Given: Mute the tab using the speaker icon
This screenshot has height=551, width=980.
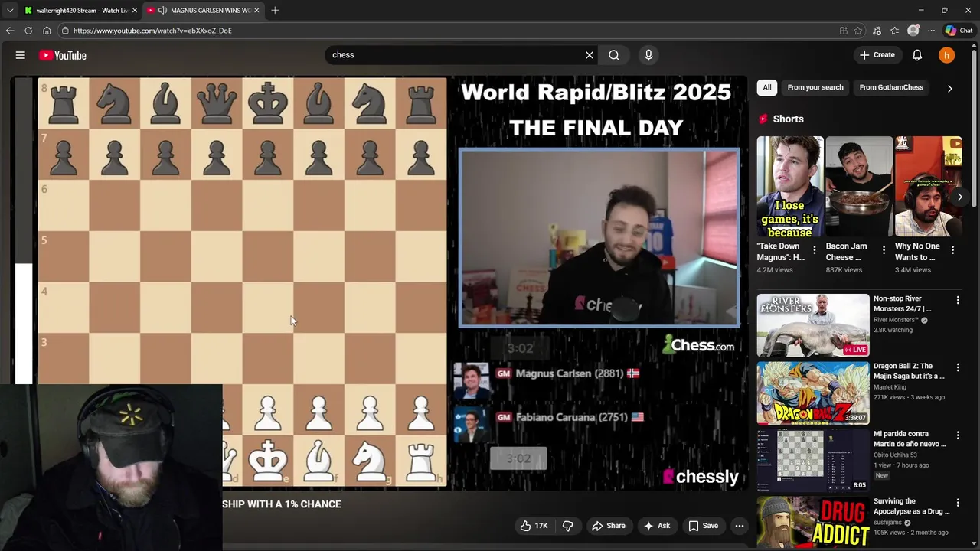Looking at the screenshot, I should (162, 10).
